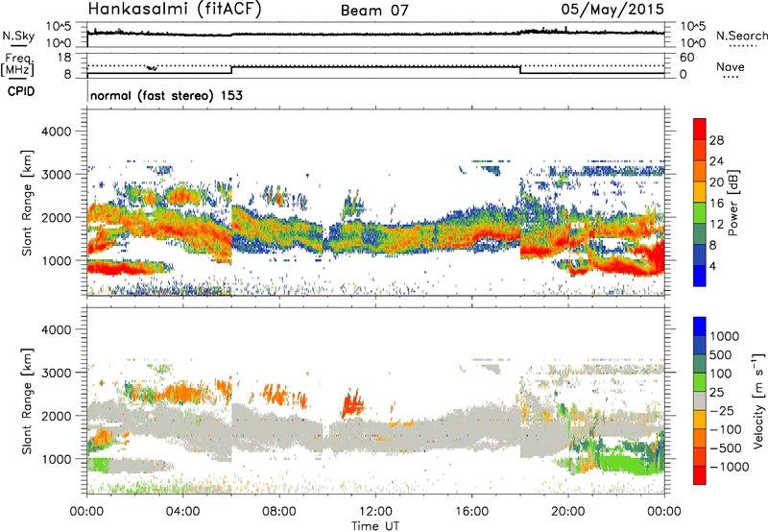Click the Hankasalmi (fitACF) title text
Screen dimensions: 768x532
coord(175,9)
